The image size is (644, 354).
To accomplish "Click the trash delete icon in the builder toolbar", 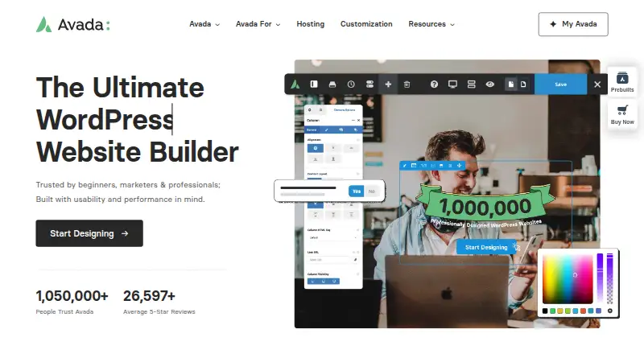I will [407, 84].
